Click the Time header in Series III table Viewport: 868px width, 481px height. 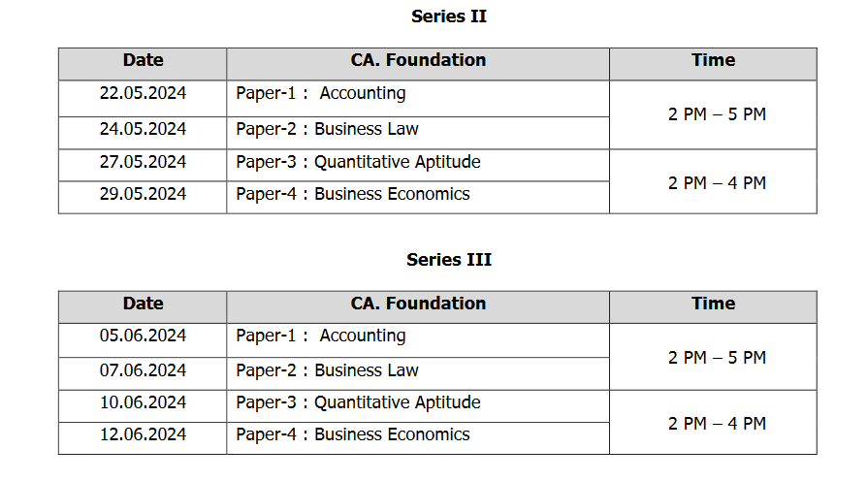tap(713, 304)
